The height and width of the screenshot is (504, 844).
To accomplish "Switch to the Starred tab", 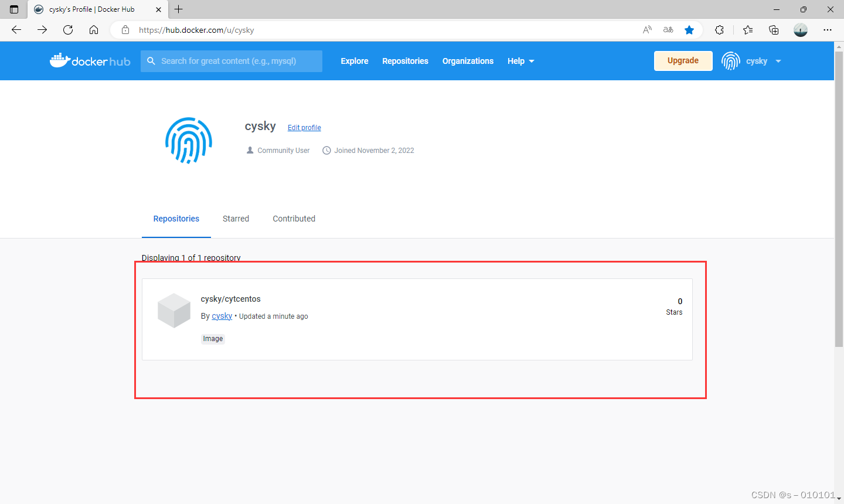I will (x=236, y=219).
